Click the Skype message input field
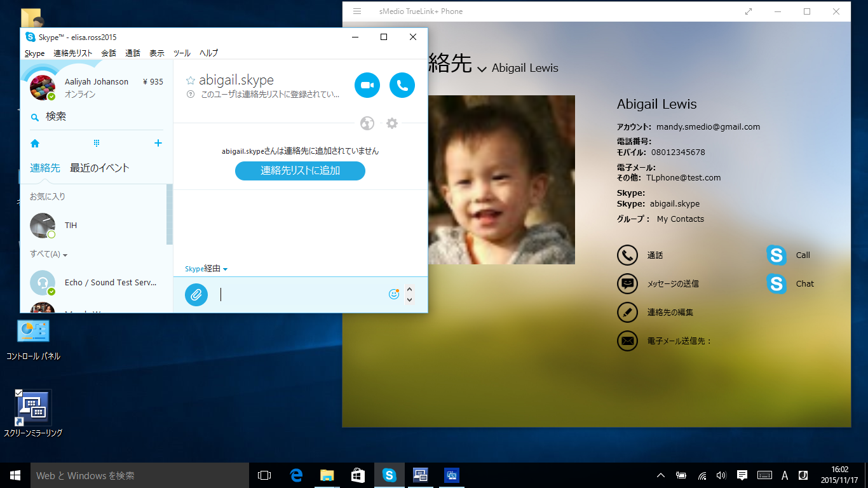Image resolution: width=868 pixels, height=488 pixels. pyautogui.click(x=299, y=294)
